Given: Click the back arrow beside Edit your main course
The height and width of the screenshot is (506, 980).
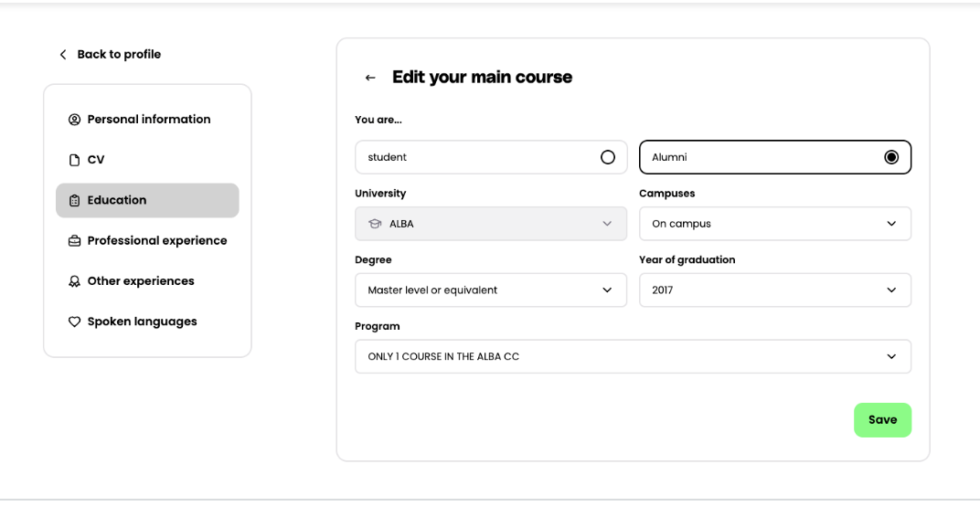Looking at the screenshot, I should tap(370, 78).
